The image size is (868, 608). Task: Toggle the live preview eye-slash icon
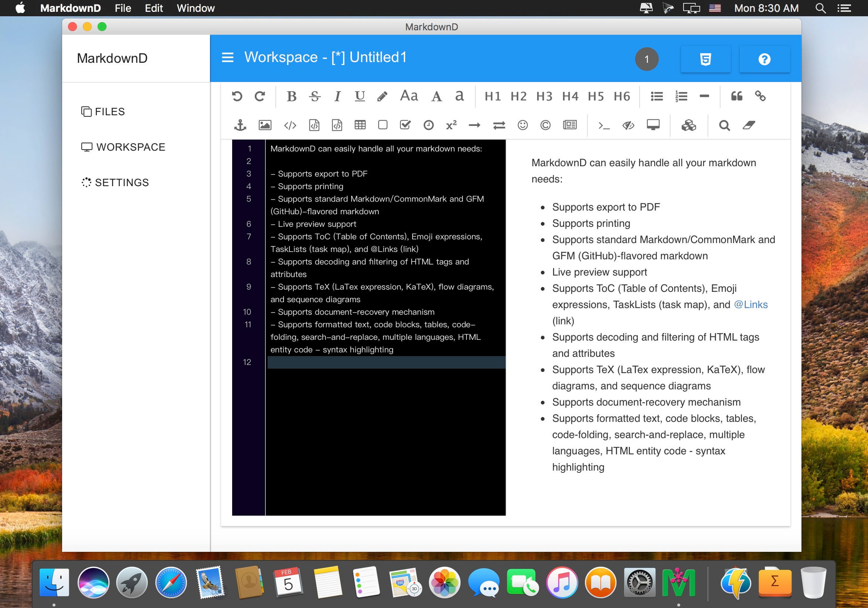pyautogui.click(x=628, y=125)
